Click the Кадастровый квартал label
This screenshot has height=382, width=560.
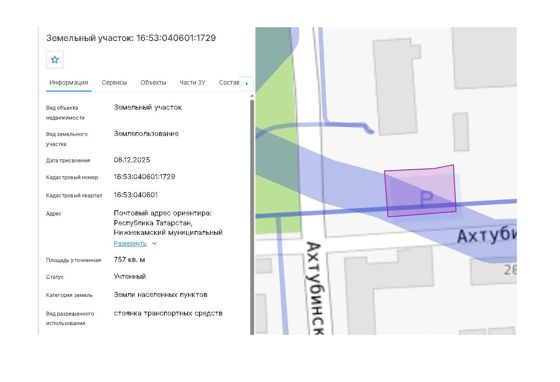74,196
